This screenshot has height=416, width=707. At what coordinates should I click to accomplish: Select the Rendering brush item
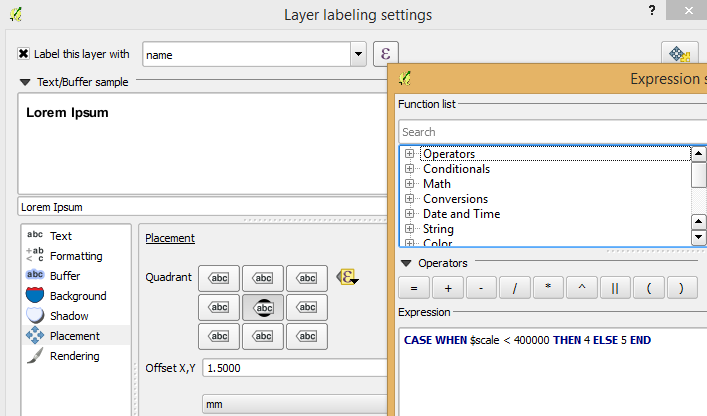35,356
